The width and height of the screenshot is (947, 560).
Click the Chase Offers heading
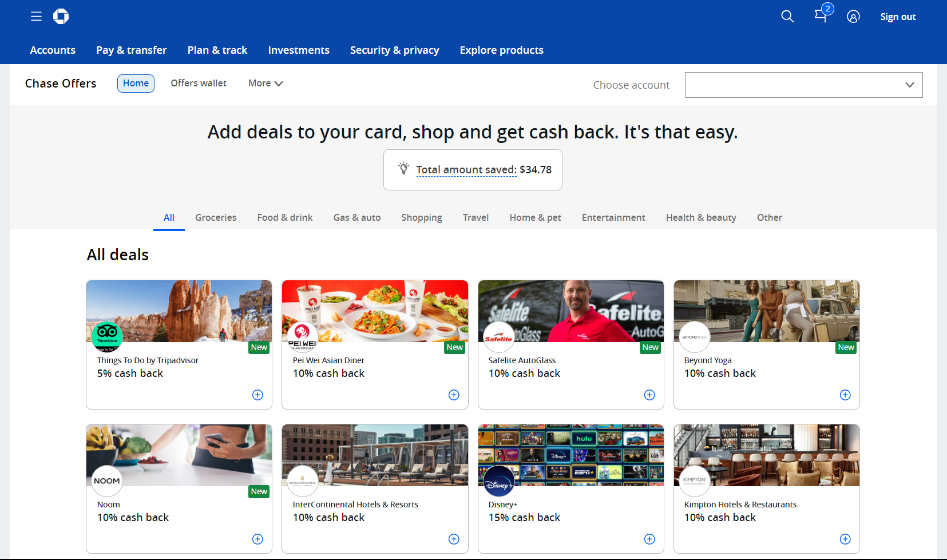61,84
